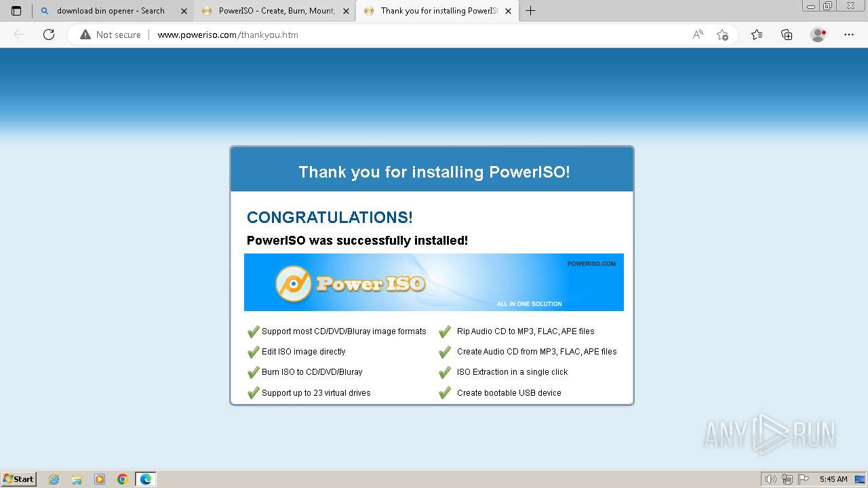
Task: Click 'Rip Audio CD to MP3, FLAC, APE files' text
Action: click(526, 331)
